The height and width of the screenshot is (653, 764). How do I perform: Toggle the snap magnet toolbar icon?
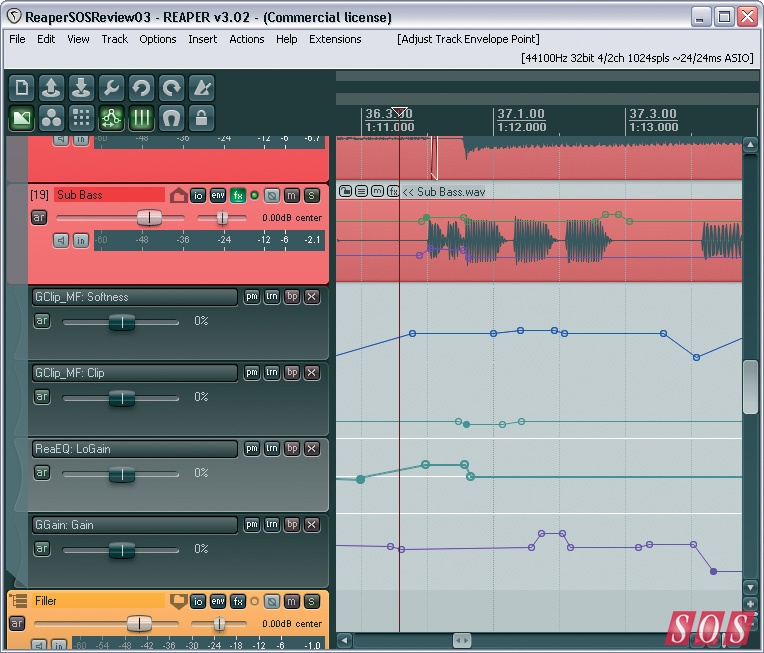coord(172,118)
